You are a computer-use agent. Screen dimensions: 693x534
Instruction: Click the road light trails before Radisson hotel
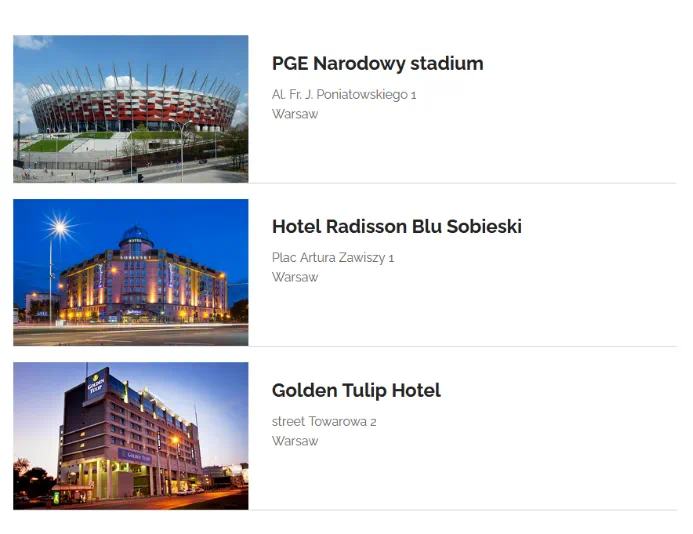(131, 331)
